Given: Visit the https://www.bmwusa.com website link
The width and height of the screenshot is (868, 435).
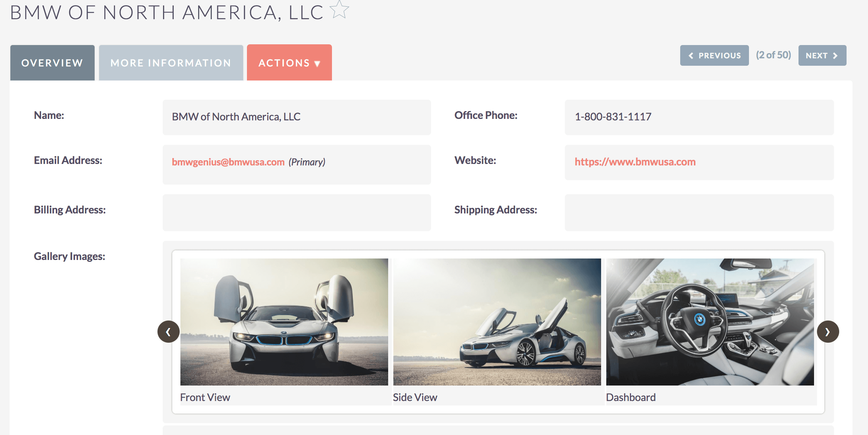Looking at the screenshot, I should click(635, 162).
